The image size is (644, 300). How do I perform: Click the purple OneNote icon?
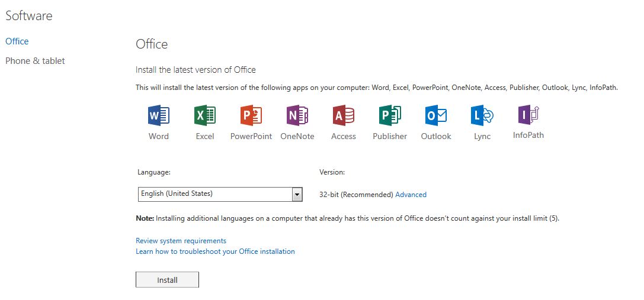click(x=297, y=115)
